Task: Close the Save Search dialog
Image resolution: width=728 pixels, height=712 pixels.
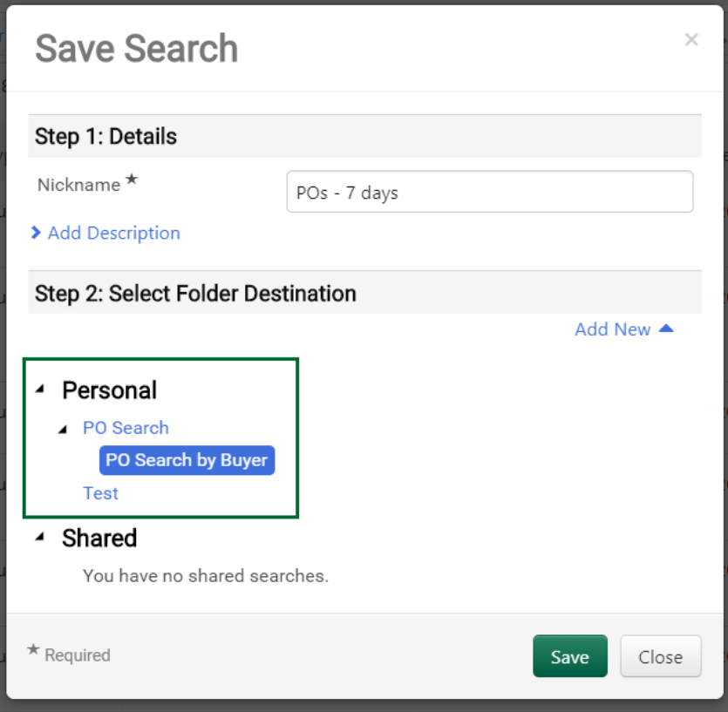Action: pyautogui.click(x=660, y=656)
